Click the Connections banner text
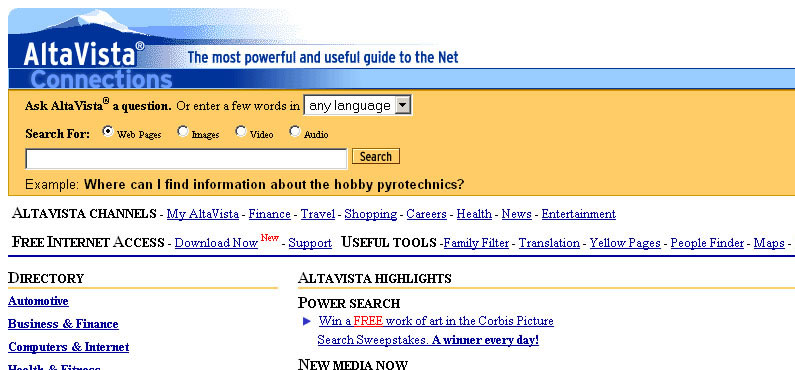Screen dimensions: 795x370 click(x=101, y=80)
